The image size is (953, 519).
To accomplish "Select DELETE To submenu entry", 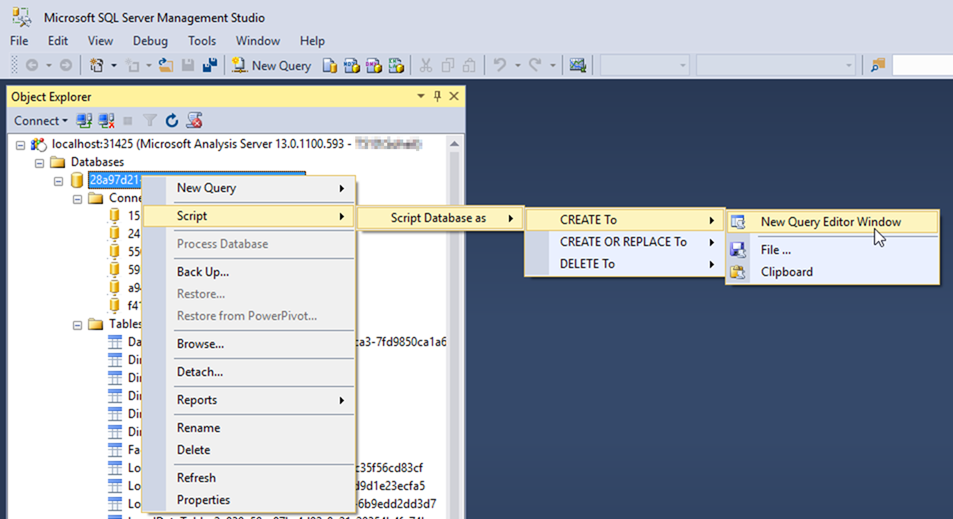I will pyautogui.click(x=625, y=264).
